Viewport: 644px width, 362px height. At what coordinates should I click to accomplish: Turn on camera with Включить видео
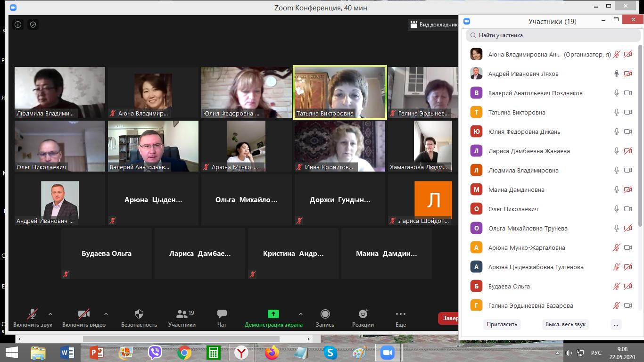coord(83,318)
